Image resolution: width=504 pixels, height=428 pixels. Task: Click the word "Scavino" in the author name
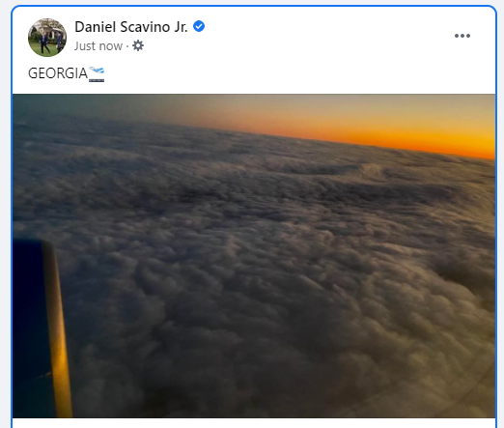[145, 27]
